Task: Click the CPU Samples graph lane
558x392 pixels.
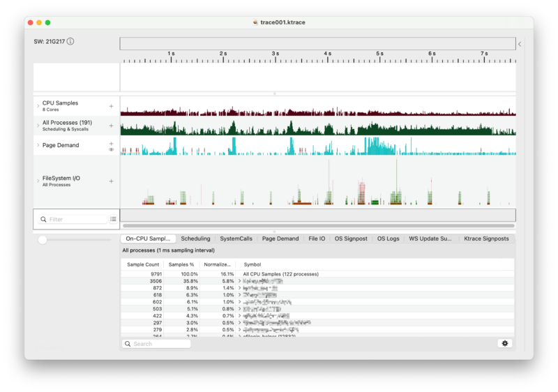Action: coord(318,106)
